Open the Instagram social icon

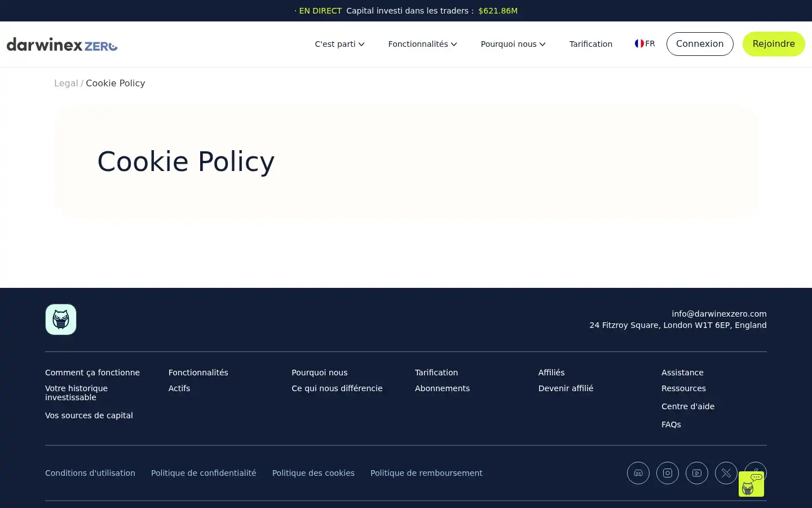pos(668,473)
